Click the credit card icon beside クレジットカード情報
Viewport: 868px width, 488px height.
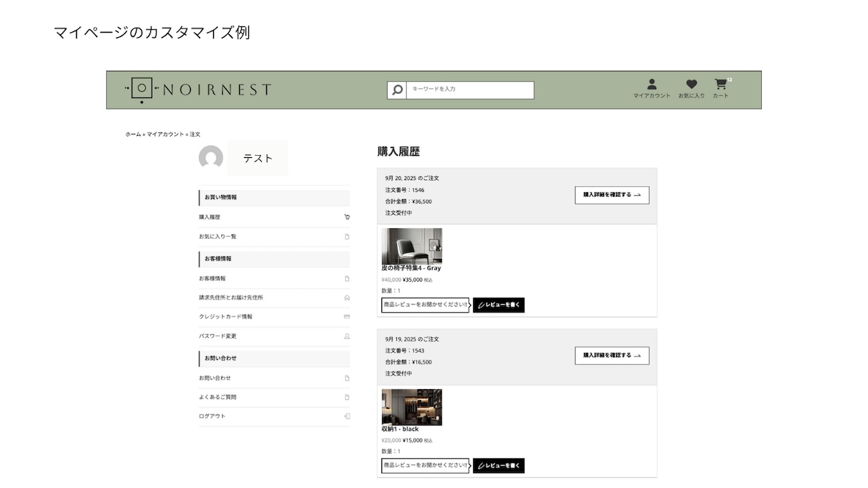pos(347,317)
